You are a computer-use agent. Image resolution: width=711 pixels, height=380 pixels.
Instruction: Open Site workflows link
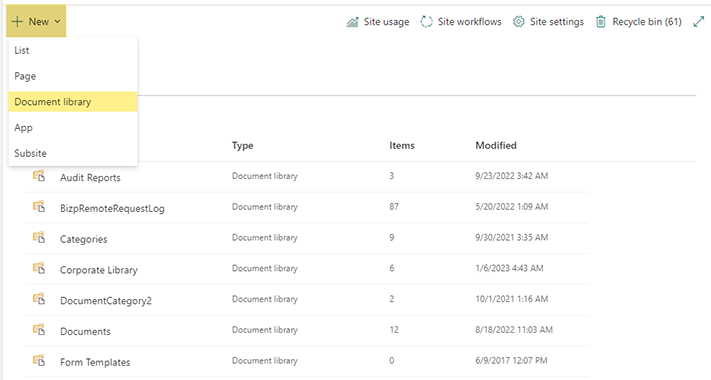[470, 22]
